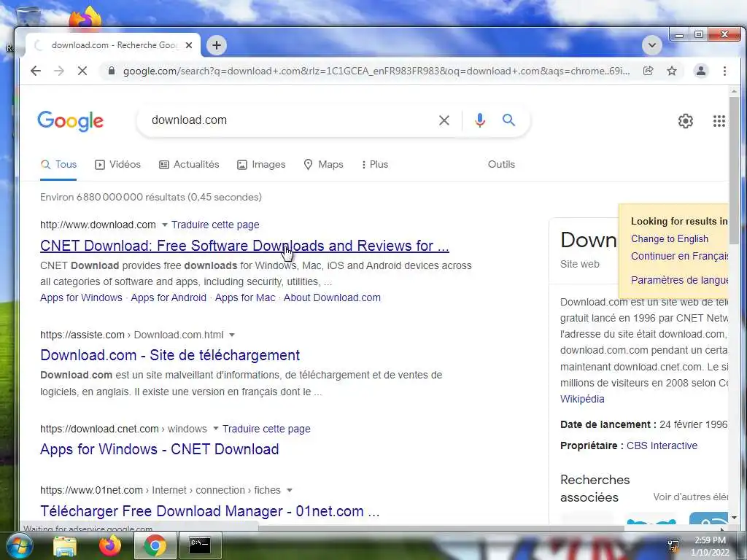The width and height of the screenshot is (747, 560).
Task: Stop page loading with the X button
Action: [x=82, y=71]
